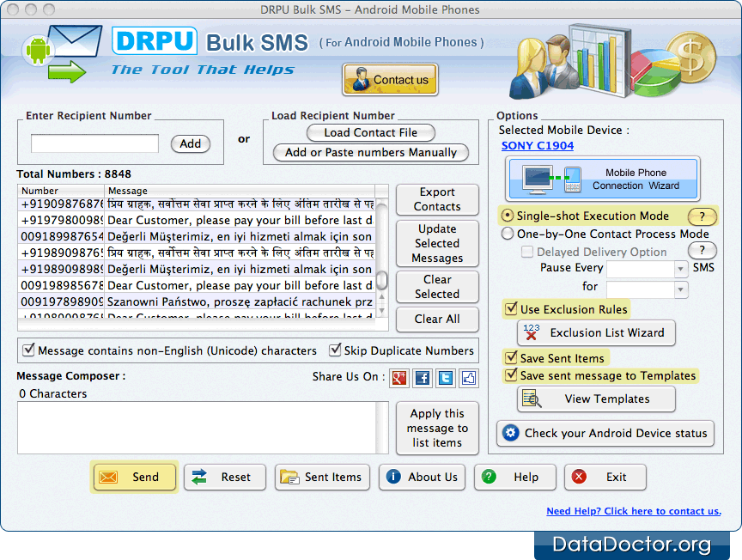Click the Exclusion List Wizard icon
742x560 pixels.
point(531,332)
